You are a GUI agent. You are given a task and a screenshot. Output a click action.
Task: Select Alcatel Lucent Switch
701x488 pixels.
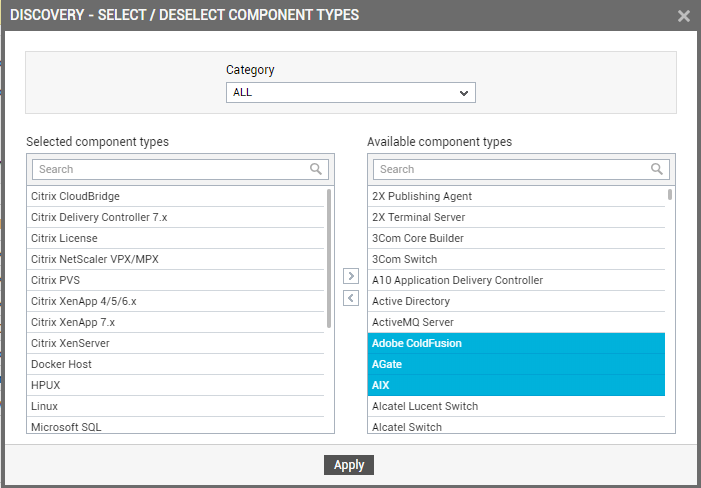[516, 406]
